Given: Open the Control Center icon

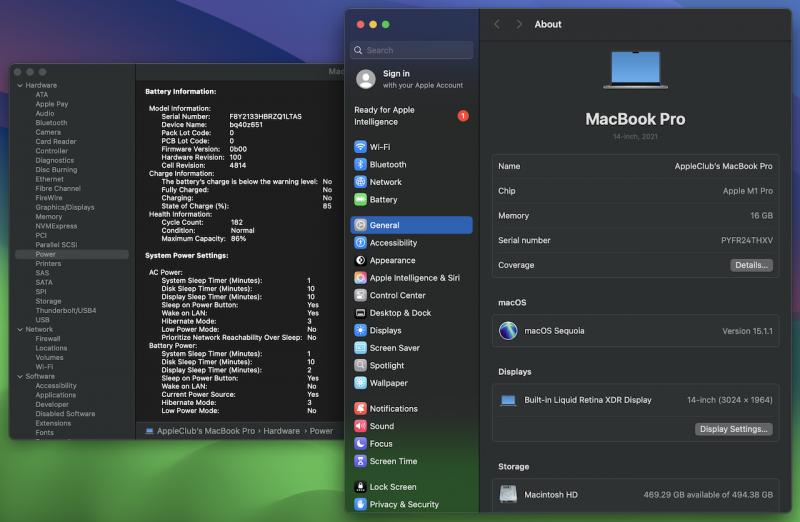Looking at the screenshot, I should coord(360,295).
